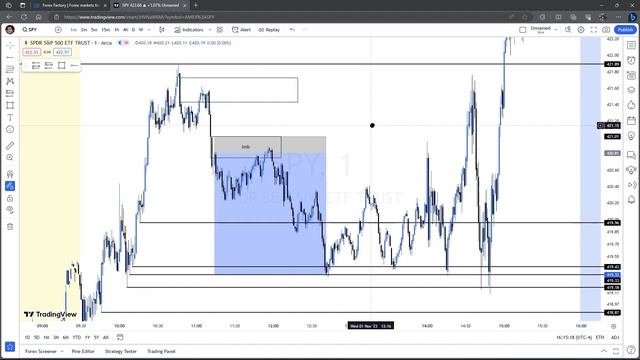Image resolution: width=640 pixels, height=360 pixels.
Task: Open the Strategy Tester tab
Action: tap(120, 351)
